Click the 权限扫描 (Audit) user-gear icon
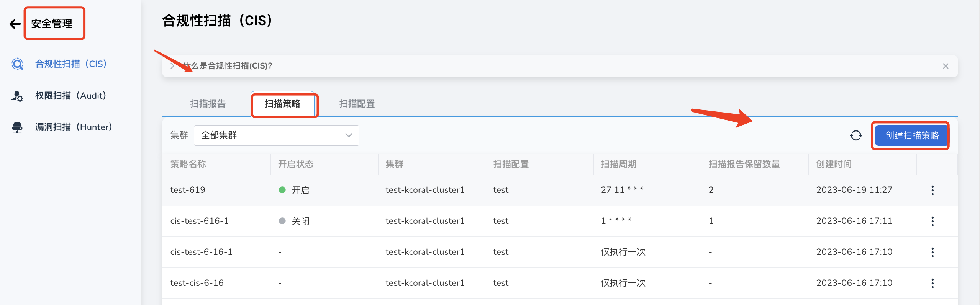The height and width of the screenshot is (305, 980). coord(17,96)
